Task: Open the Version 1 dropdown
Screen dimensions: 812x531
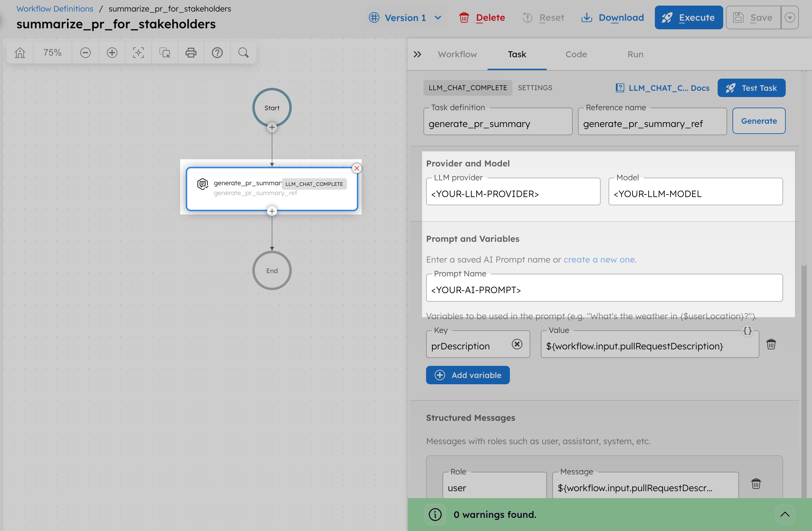Action: pyautogui.click(x=406, y=17)
